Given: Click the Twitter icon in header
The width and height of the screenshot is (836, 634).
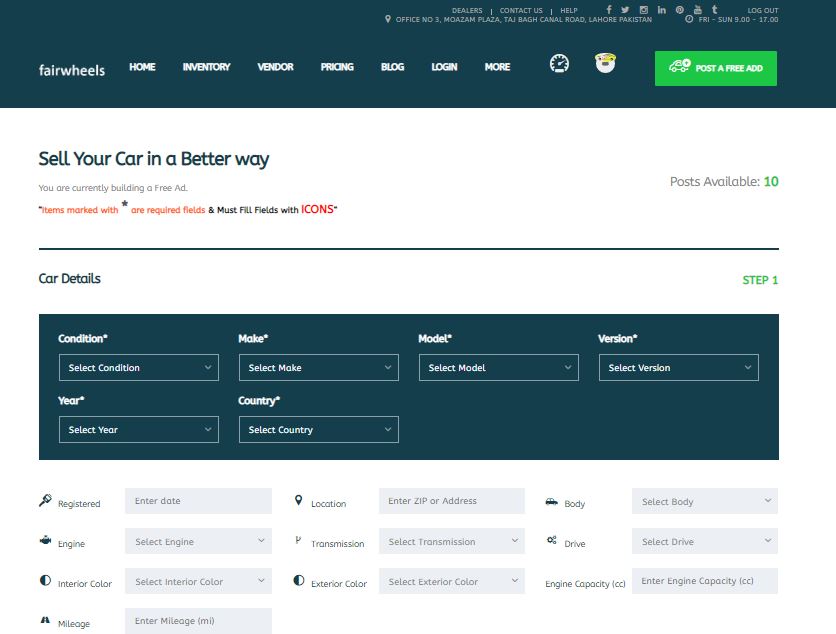Looking at the screenshot, I should click(626, 10).
